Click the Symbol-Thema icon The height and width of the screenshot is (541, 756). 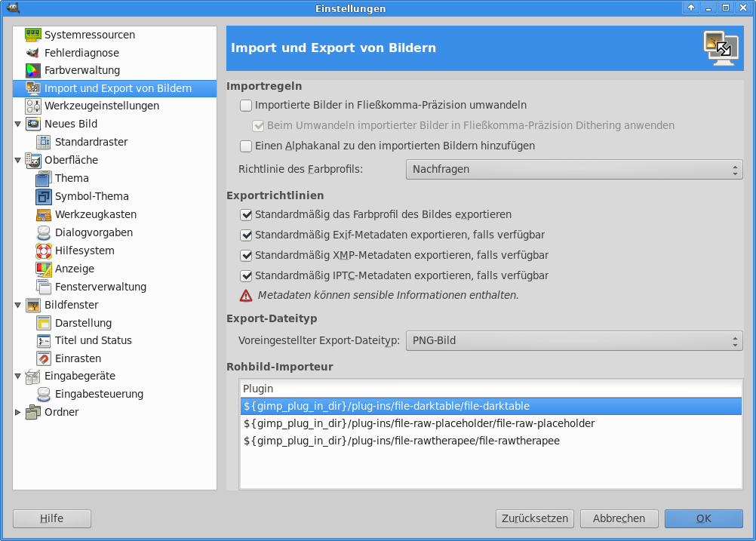tap(43, 196)
